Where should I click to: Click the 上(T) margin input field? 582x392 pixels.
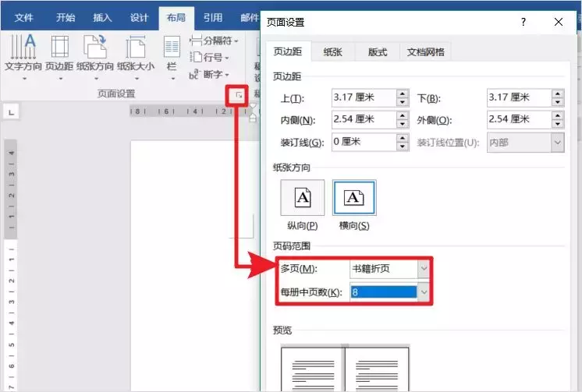[364, 98]
